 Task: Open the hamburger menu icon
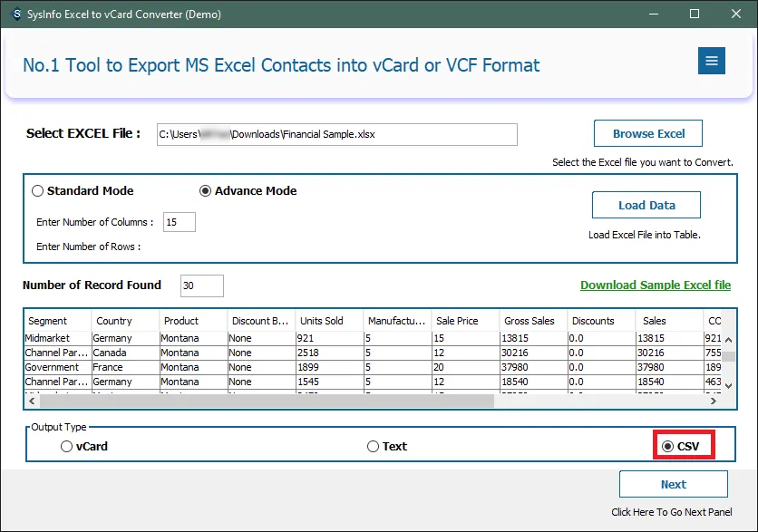point(711,61)
